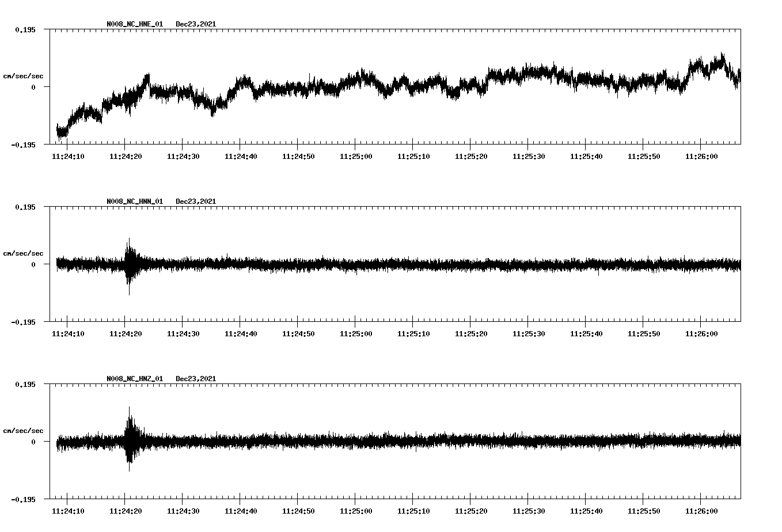The height and width of the screenshot is (532, 782).
Task: Click the 11:24:40 tick label under HNE plot
Action: 241,156
